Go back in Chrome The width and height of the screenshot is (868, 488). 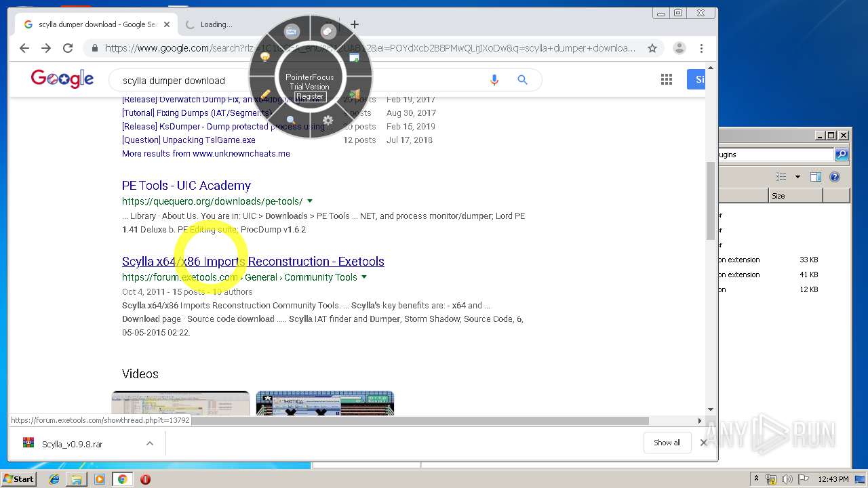coord(24,48)
